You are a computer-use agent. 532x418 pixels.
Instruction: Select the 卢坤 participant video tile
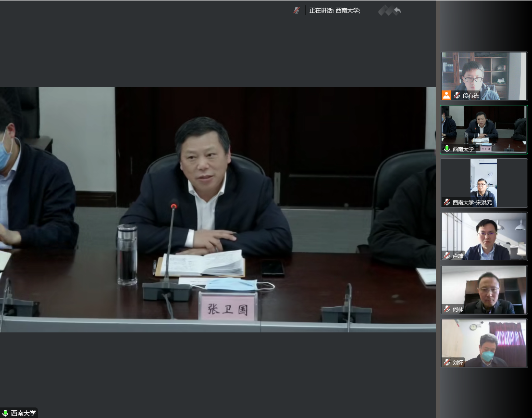[484, 235]
